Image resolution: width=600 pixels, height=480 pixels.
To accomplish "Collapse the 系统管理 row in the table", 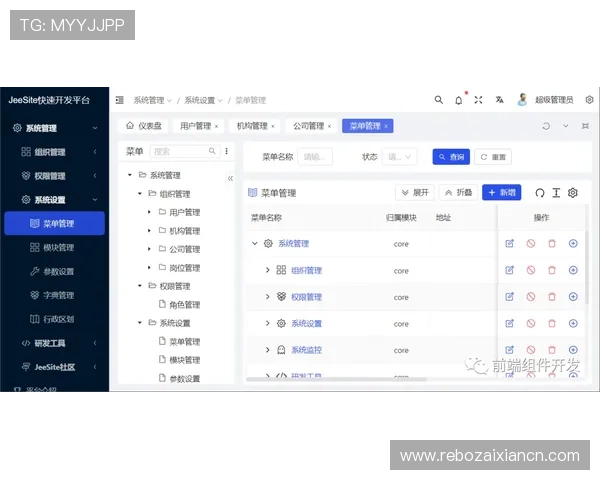I will pyautogui.click(x=254, y=243).
